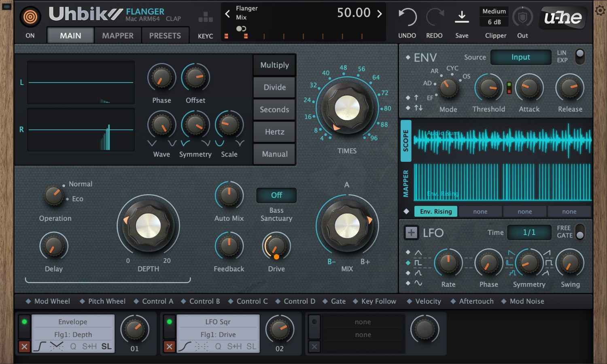The width and height of the screenshot is (607, 364).
Task: Open the LFO panel with the plus icon
Action: coord(411,233)
